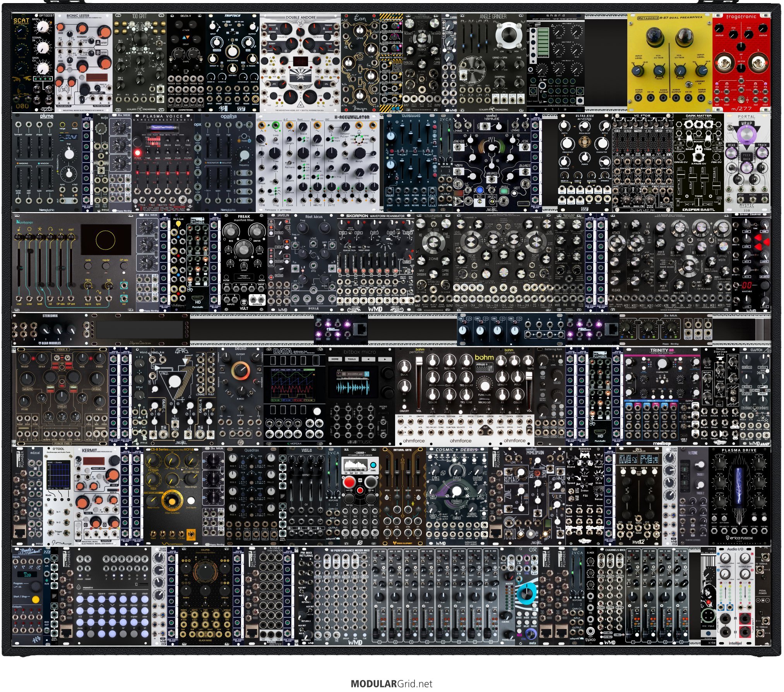Select the Eclipse oscillator module
The width and height of the screenshot is (784, 692).
[x=205, y=596]
